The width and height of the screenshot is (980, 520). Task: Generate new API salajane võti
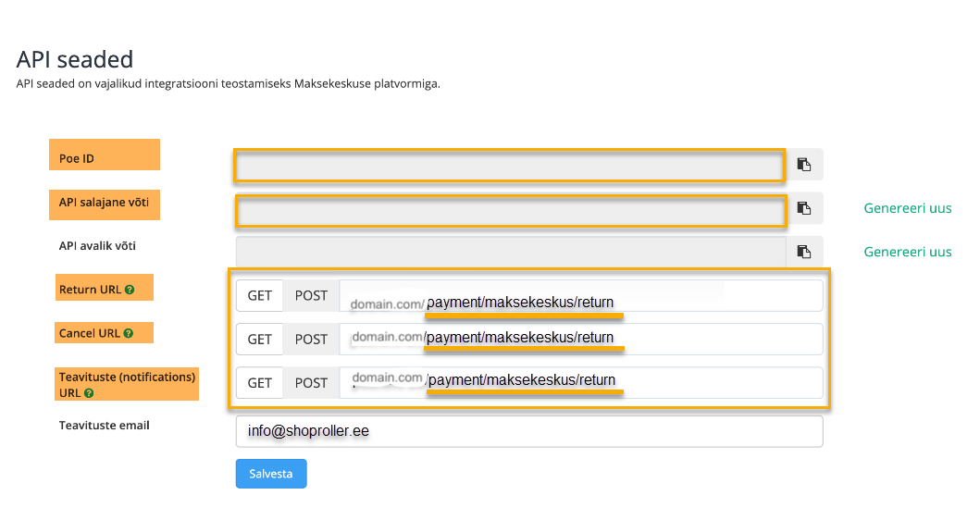[908, 208]
